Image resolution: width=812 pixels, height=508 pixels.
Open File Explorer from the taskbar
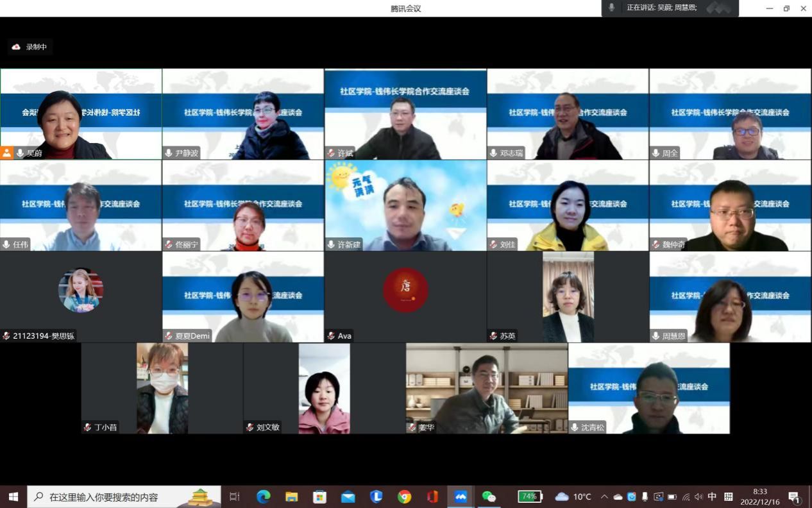point(291,496)
